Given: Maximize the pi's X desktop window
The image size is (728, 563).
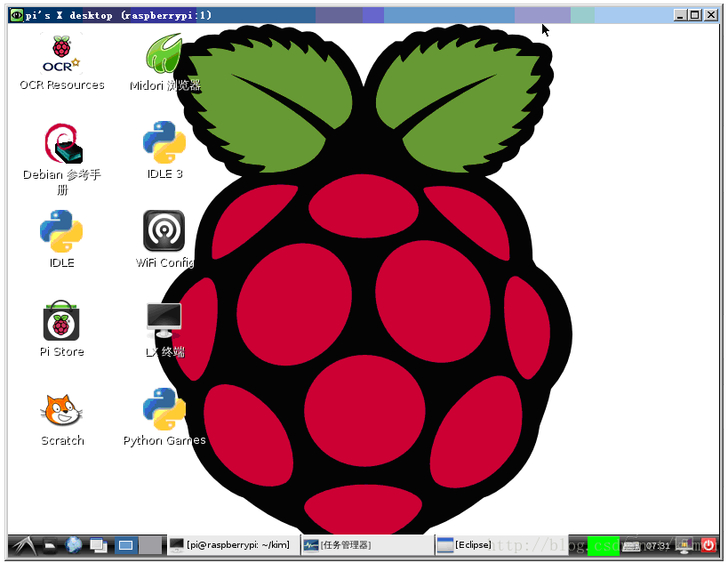Looking at the screenshot, I should (x=695, y=15).
